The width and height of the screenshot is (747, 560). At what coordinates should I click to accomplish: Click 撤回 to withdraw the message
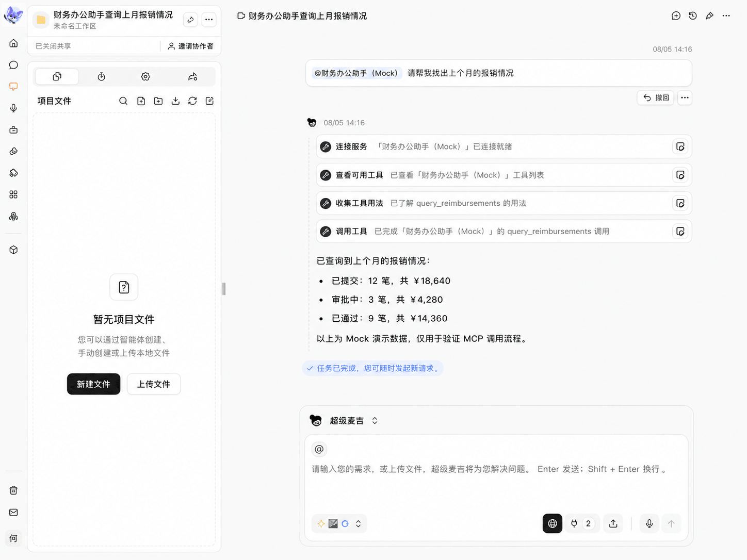[656, 97]
